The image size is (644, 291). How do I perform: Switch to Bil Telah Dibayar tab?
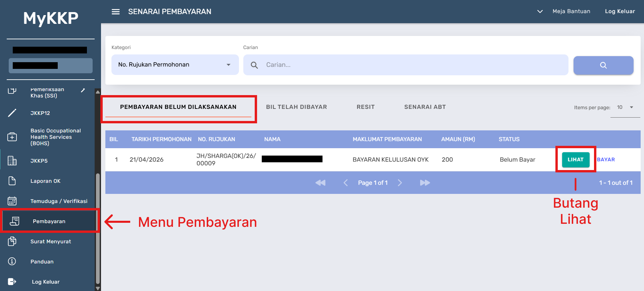pyautogui.click(x=296, y=107)
